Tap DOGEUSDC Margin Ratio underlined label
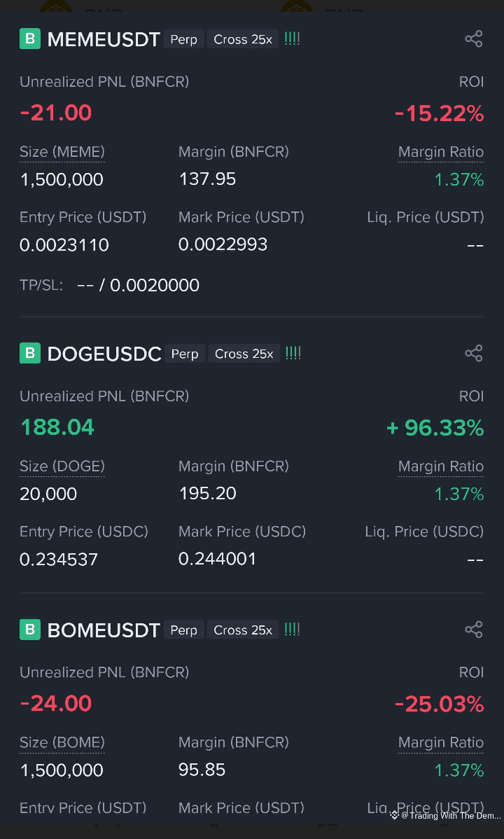 [440, 466]
